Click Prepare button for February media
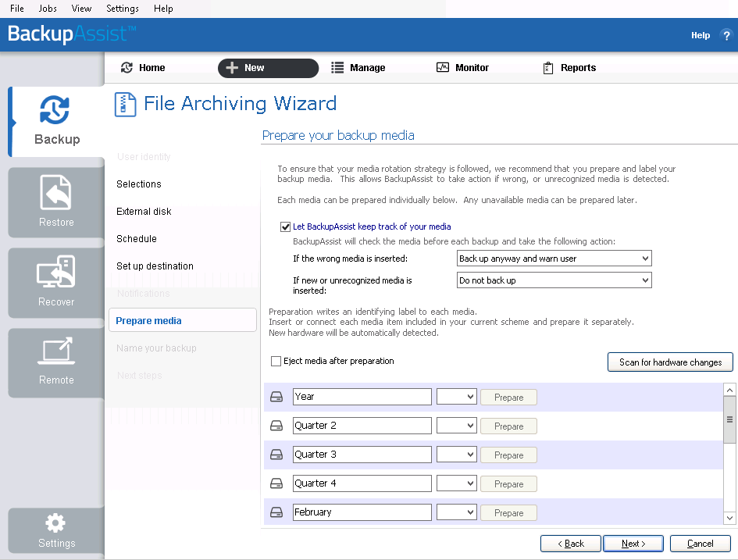This screenshot has height=560, width=738. 508,513
